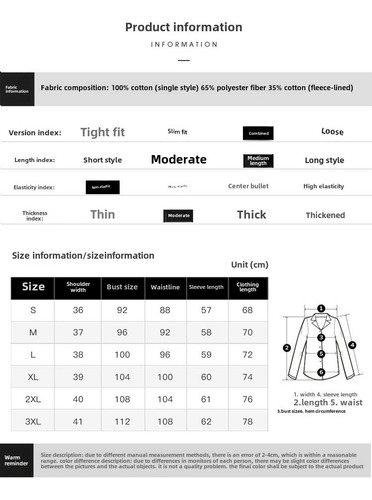
Task: Select the Tight fit version option
Action: tap(103, 132)
